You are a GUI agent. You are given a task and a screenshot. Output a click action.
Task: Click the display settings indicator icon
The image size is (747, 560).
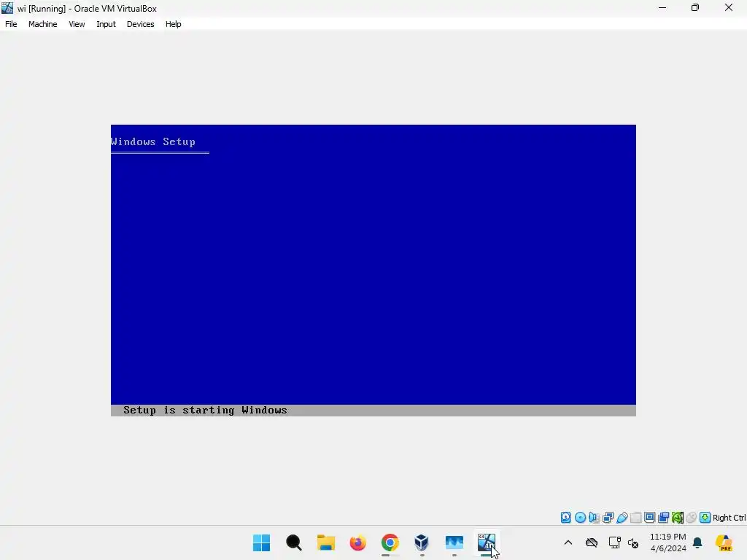(650, 518)
